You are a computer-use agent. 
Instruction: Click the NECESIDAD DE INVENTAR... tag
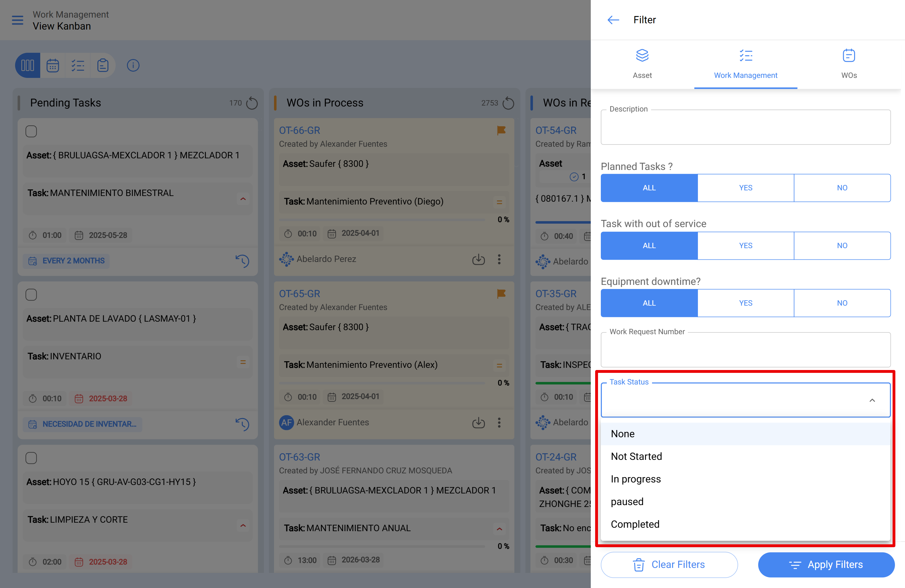pos(83,424)
